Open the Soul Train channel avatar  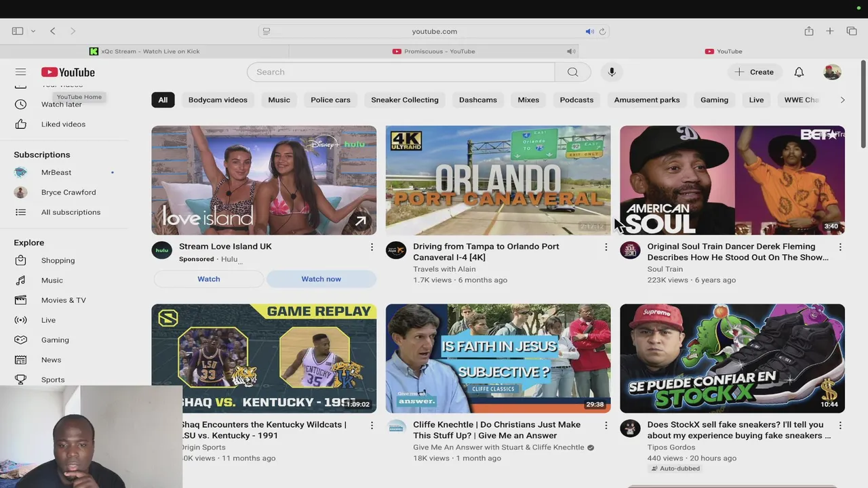[x=630, y=250]
